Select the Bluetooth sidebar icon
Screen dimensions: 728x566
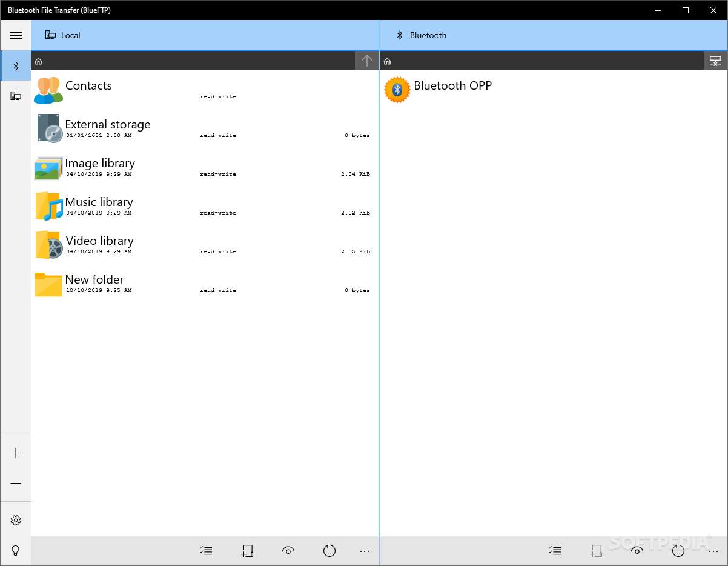[16, 66]
